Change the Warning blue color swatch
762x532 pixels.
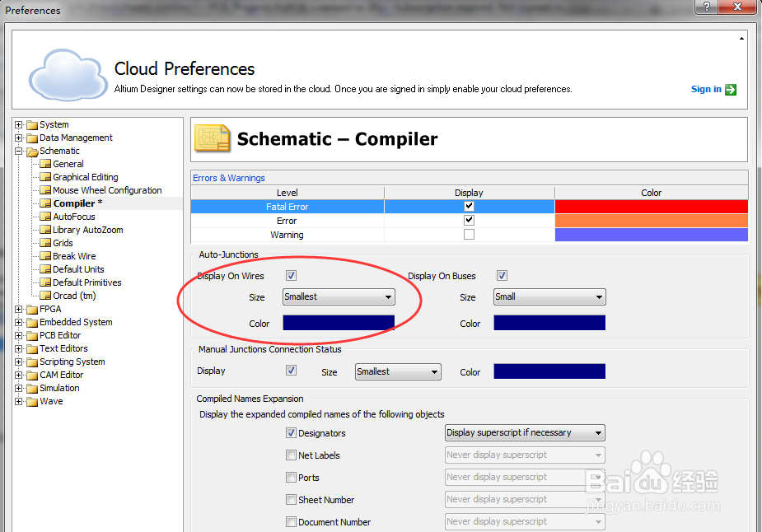(651, 235)
